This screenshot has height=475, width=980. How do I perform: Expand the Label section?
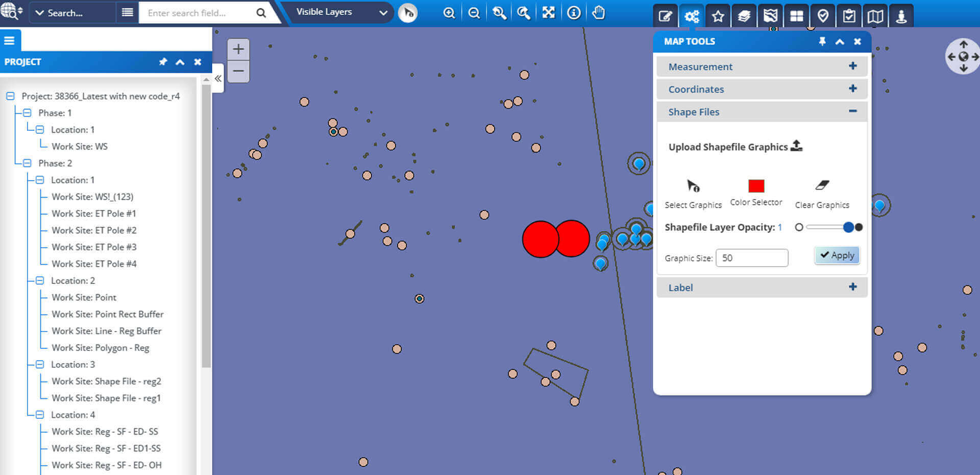click(762, 287)
